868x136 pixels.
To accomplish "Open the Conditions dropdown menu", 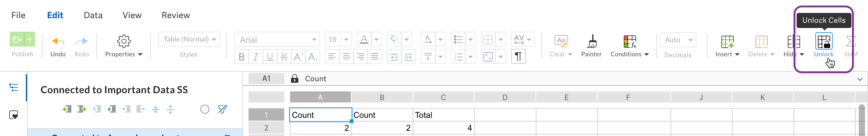I will (629, 46).
